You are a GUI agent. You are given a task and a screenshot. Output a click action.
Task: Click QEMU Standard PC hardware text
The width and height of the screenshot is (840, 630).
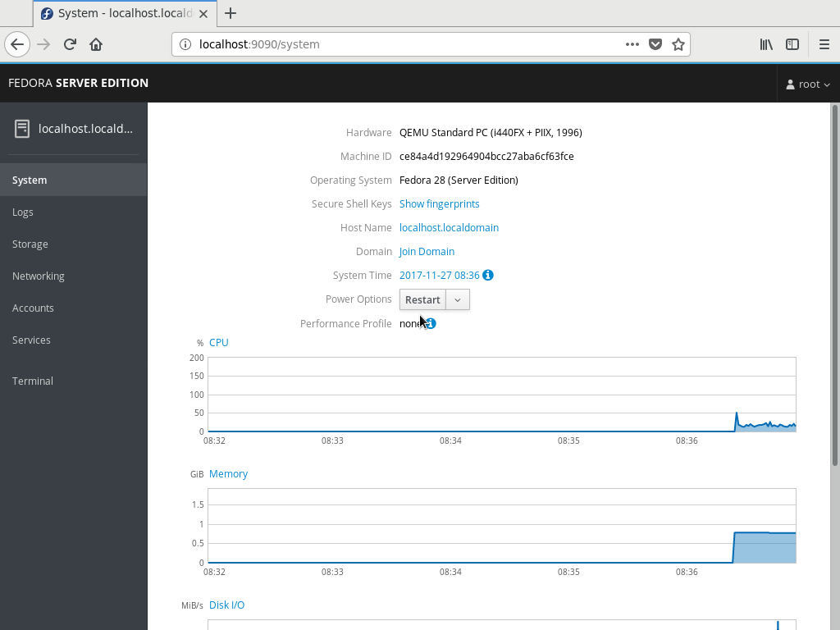pos(491,132)
